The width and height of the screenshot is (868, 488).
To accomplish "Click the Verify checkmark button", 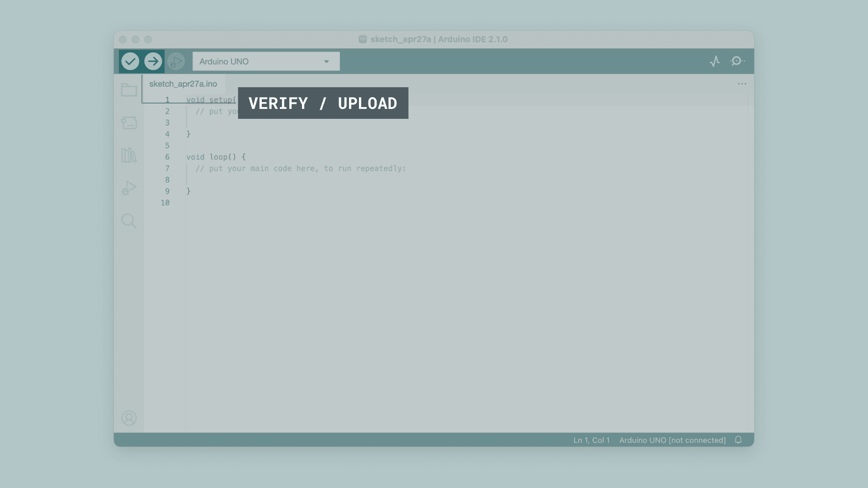I will click(130, 61).
